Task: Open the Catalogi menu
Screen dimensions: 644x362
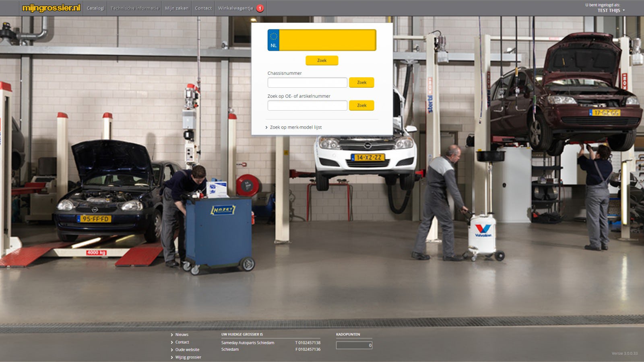Action: coord(95,8)
